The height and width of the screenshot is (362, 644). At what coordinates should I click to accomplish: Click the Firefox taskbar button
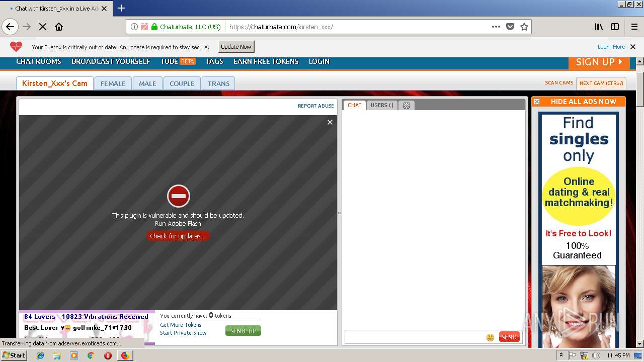125,355
